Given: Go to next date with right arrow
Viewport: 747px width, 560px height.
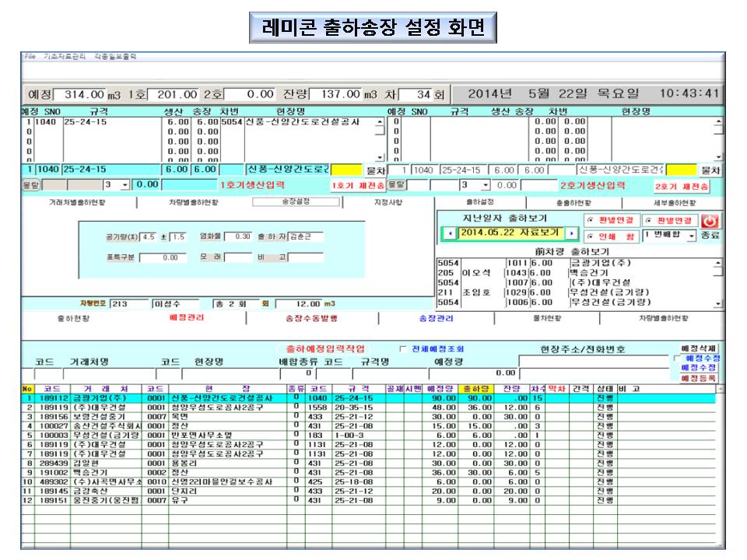Looking at the screenshot, I should 572,233.
